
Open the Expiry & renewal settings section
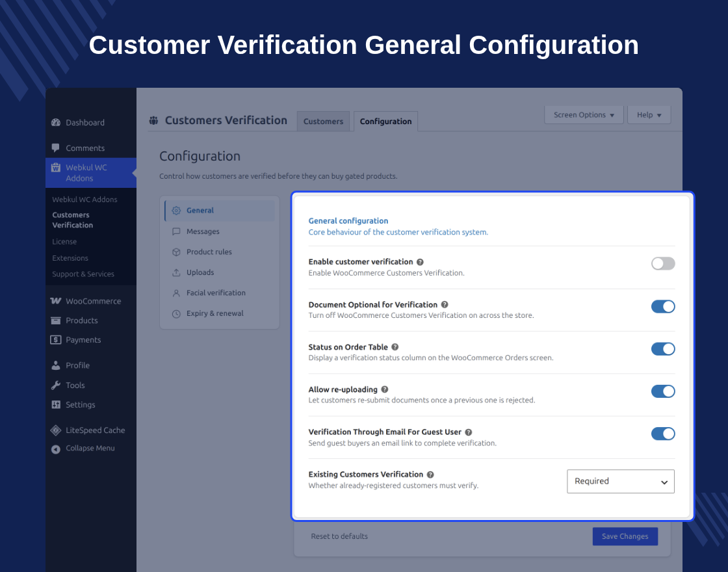[220, 313]
